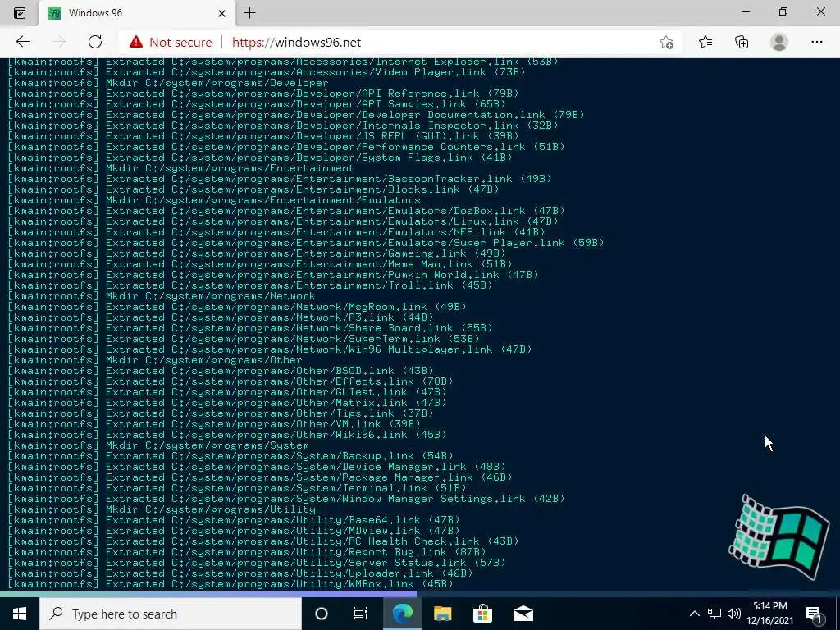Click the "Mkdir C:/system/programs/Developer" line
The width and height of the screenshot is (840, 630).
168,83
